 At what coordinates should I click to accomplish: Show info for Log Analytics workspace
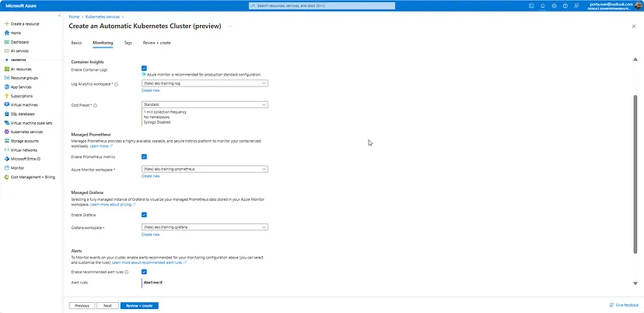point(116,84)
